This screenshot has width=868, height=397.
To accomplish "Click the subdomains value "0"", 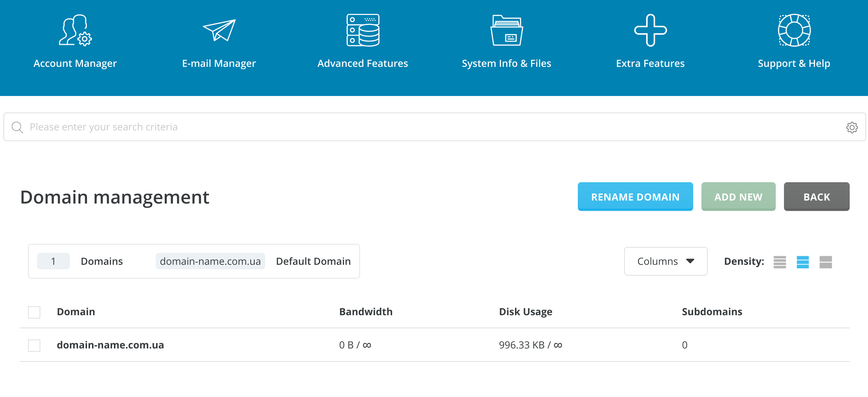I will 685,345.
